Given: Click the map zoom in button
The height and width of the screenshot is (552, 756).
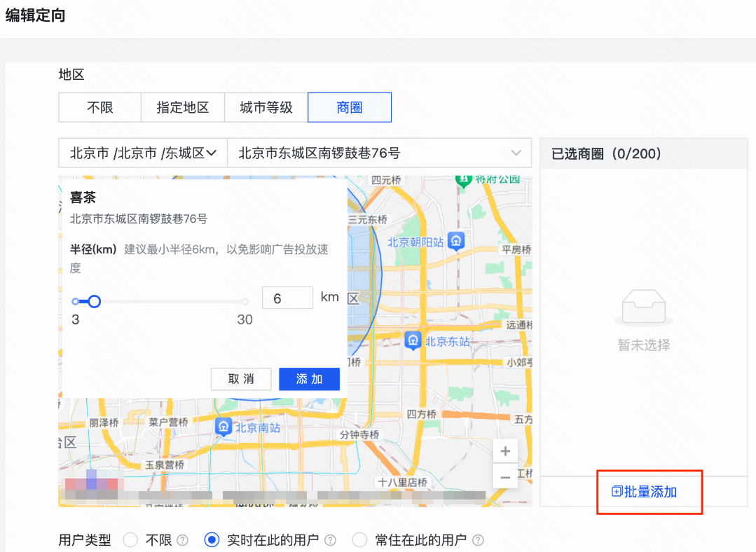Looking at the screenshot, I should (505, 450).
